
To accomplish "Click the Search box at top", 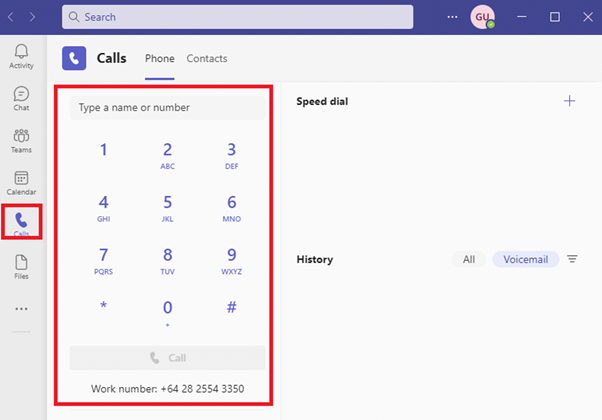I will (x=237, y=17).
